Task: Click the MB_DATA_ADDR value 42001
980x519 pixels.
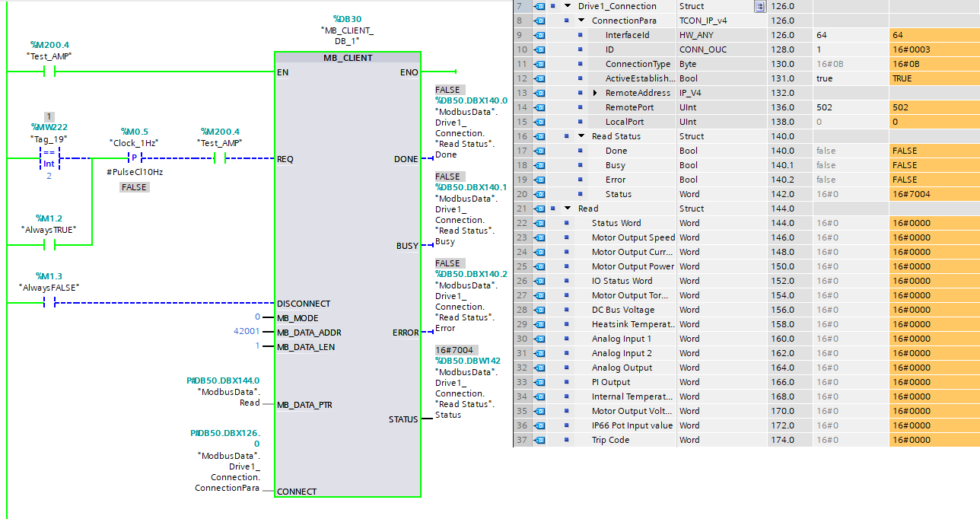Action: pyautogui.click(x=246, y=333)
